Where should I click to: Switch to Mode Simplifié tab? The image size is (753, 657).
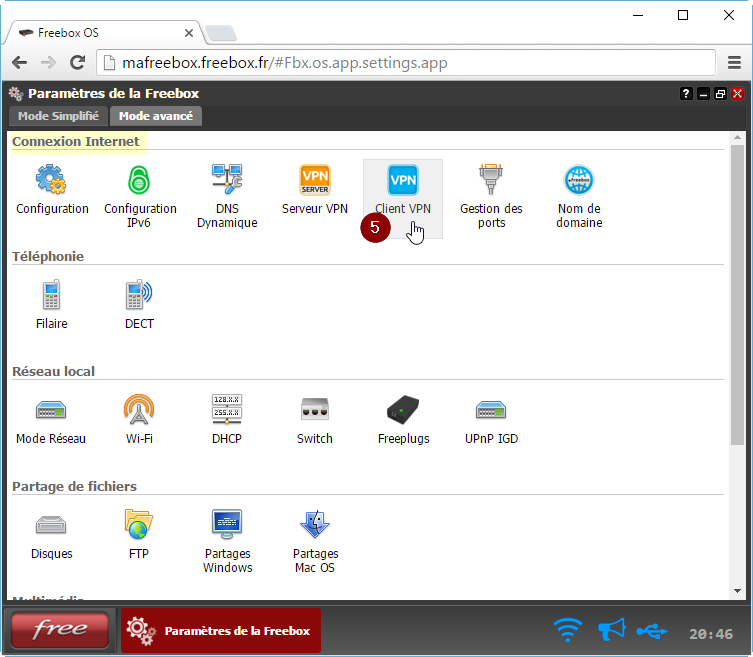[x=58, y=116]
